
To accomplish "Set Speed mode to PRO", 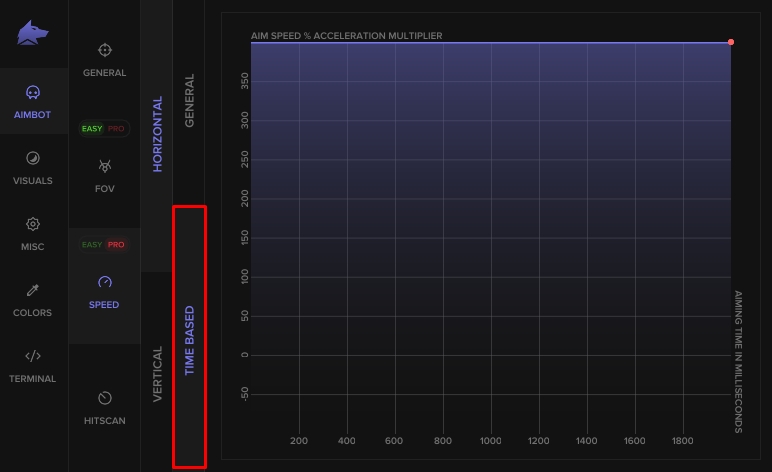I will [116, 245].
